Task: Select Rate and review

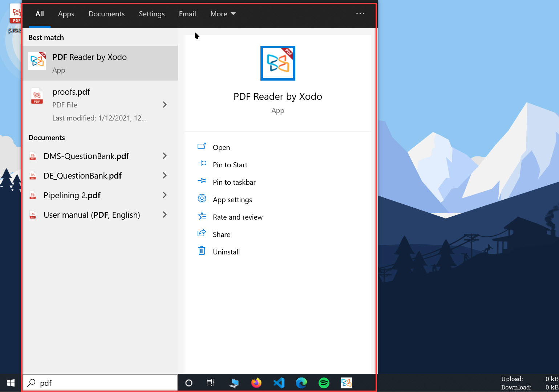Action: (x=238, y=217)
